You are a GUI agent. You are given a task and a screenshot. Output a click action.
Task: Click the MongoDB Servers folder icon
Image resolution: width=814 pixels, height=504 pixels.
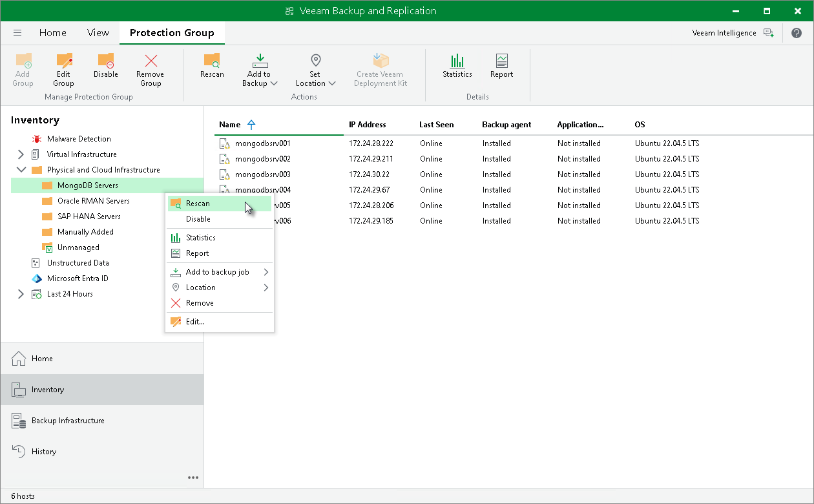(x=47, y=185)
